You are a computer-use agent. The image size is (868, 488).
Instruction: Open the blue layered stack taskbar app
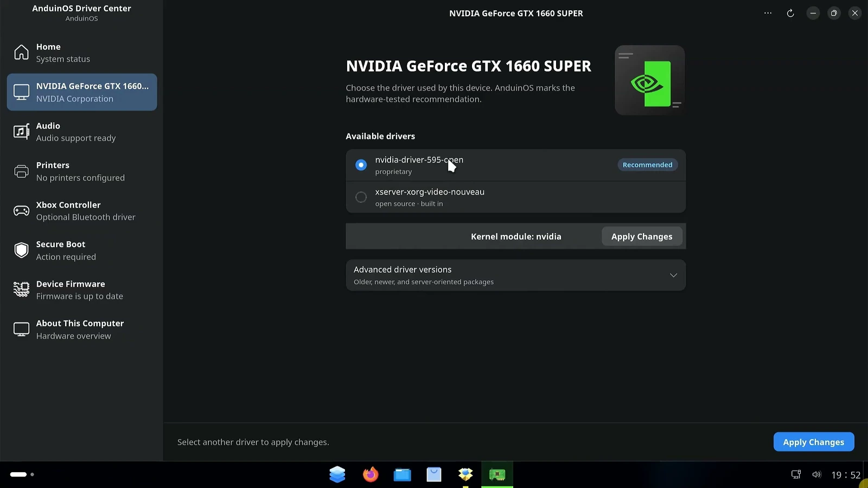337,474
